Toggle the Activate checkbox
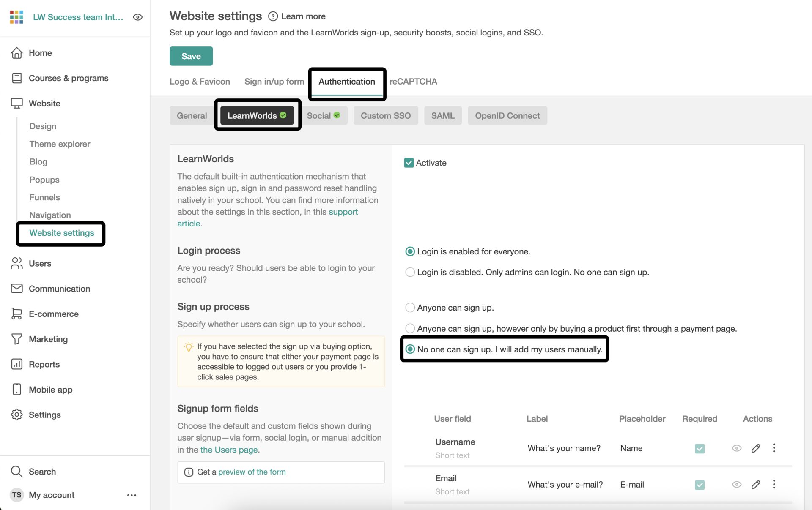The image size is (812, 510). pos(409,163)
